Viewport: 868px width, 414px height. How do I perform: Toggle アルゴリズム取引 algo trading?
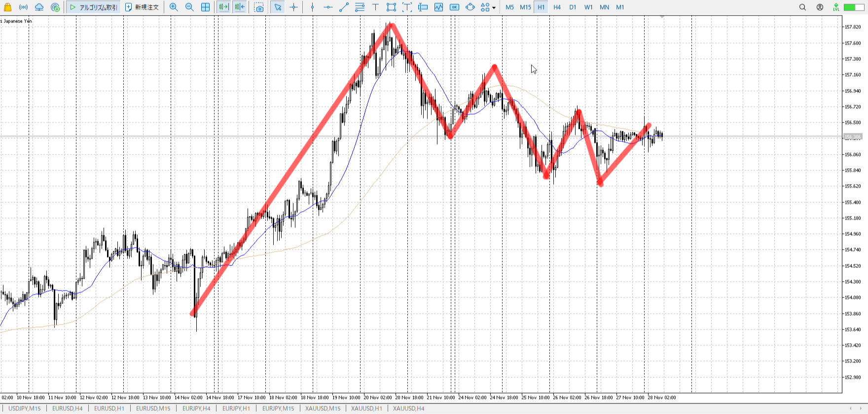pos(94,7)
